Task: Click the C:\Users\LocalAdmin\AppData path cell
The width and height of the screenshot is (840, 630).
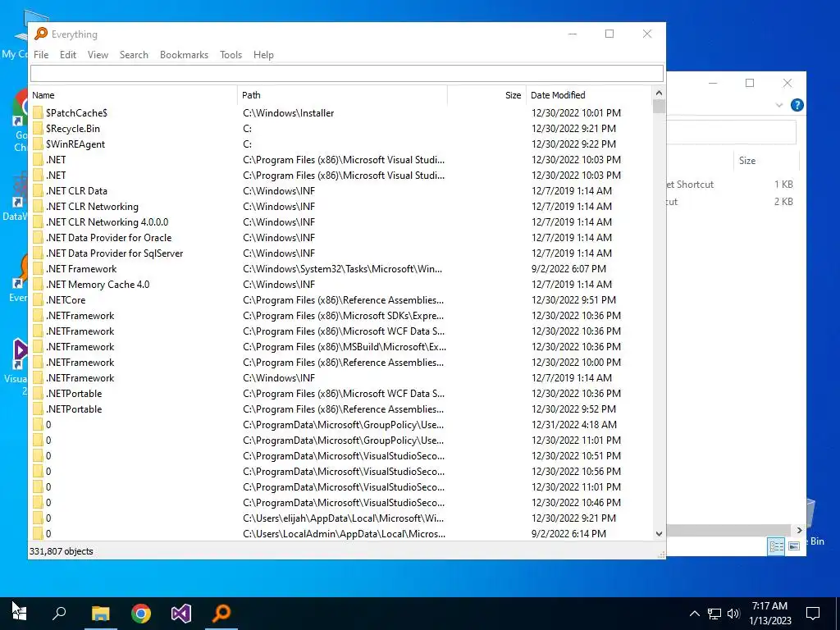Action: pyautogui.click(x=344, y=533)
